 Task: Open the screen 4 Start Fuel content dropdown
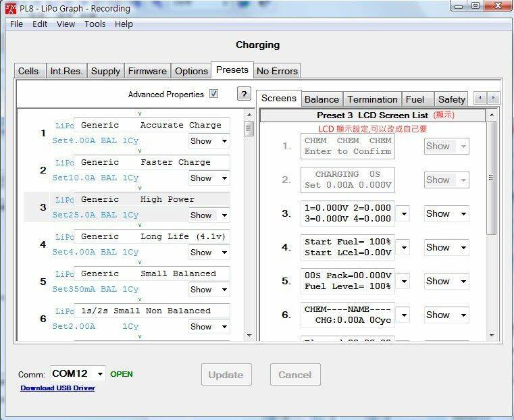tap(403, 248)
